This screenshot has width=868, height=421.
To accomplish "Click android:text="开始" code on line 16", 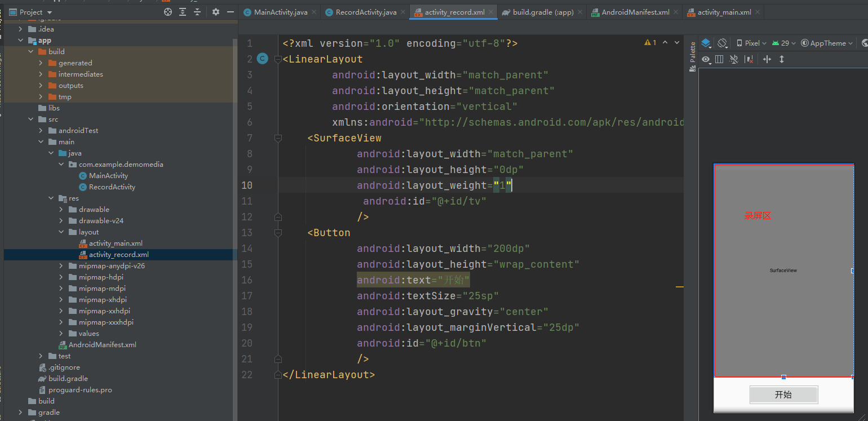I will pos(413,280).
